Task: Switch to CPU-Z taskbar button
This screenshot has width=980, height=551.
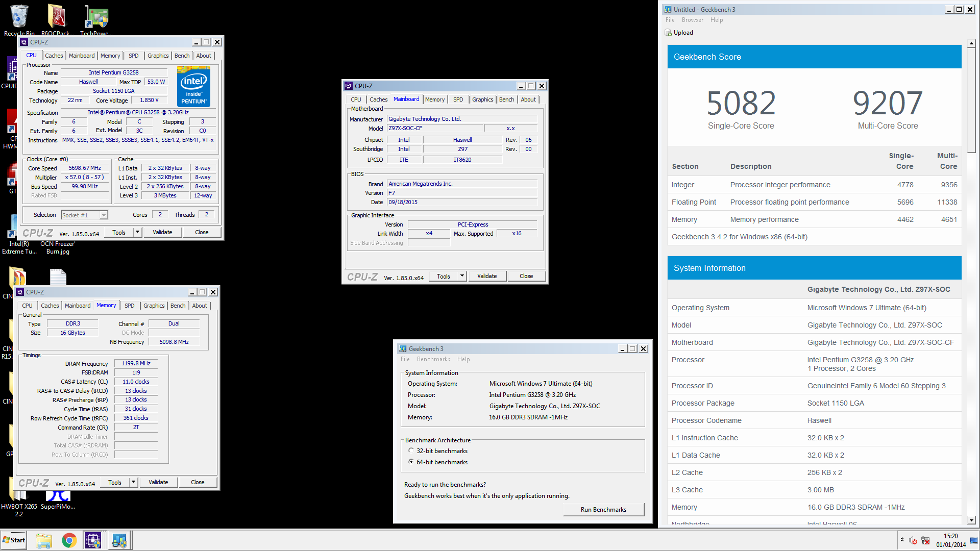Action: (x=93, y=540)
